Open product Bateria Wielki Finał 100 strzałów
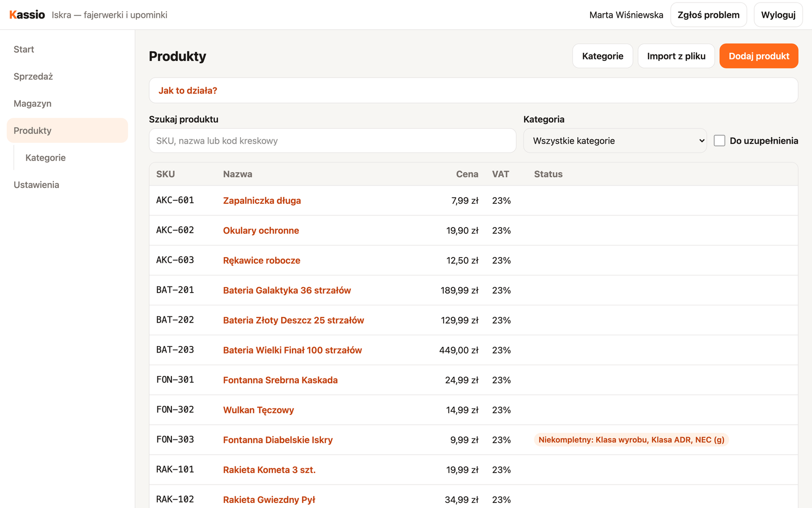 [292, 351]
